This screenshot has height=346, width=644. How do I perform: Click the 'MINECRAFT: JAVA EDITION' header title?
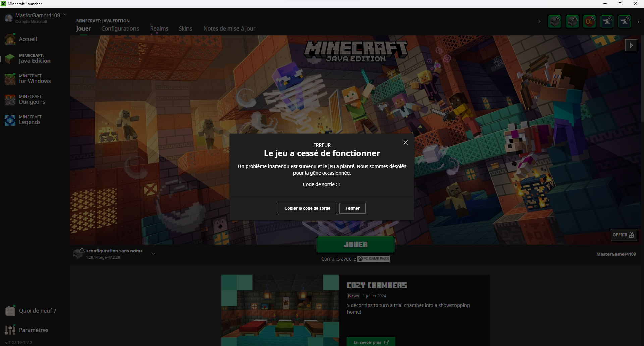click(103, 21)
